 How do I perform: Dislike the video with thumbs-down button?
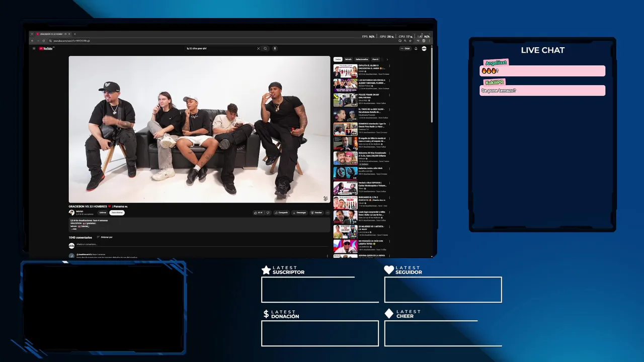coord(268,213)
